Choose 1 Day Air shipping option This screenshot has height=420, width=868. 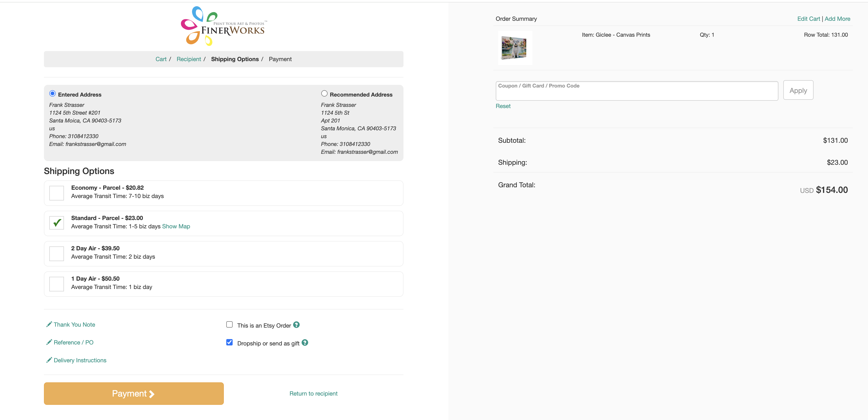tap(57, 284)
